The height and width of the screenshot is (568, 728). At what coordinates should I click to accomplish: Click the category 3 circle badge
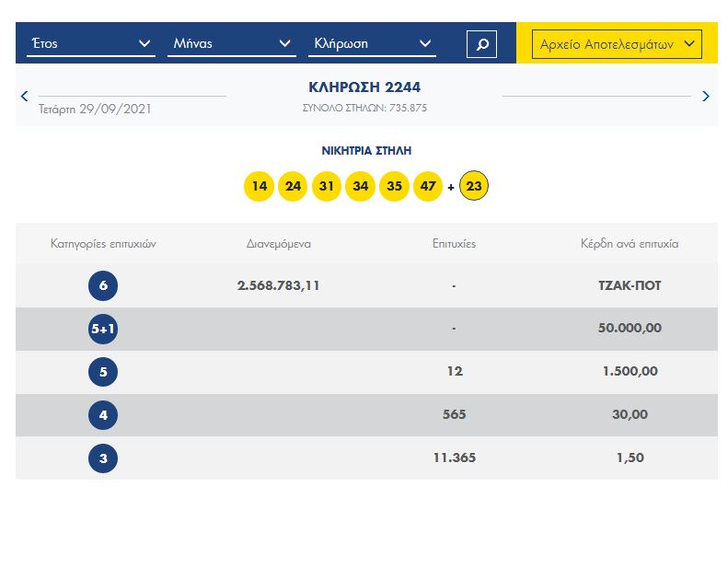103,458
